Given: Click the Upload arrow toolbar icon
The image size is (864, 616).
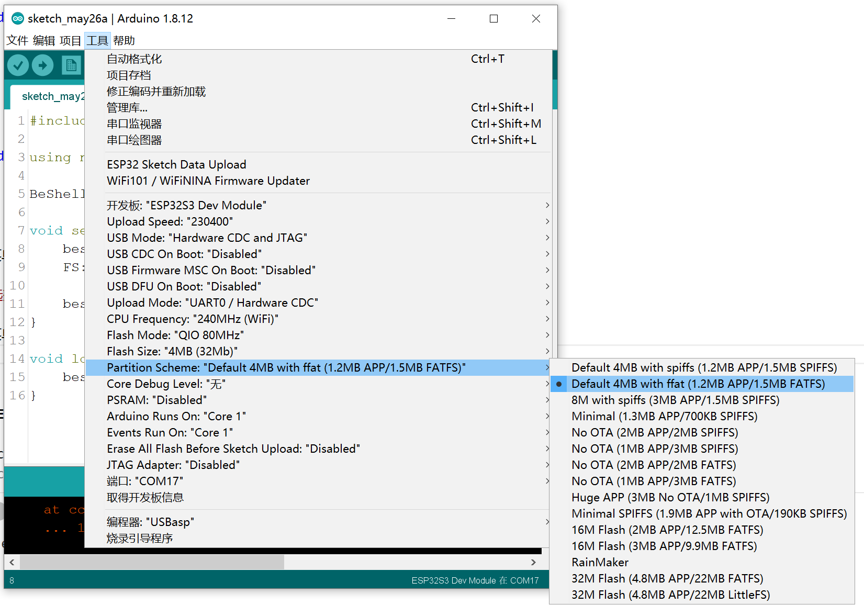Looking at the screenshot, I should click(x=43, y=65).
